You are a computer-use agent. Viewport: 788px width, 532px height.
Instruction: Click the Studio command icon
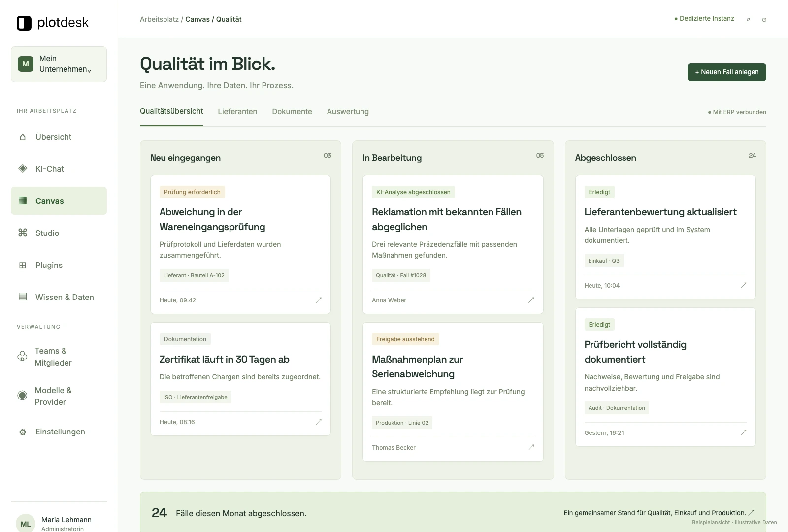pyautogui.click(x=23, y=233)
